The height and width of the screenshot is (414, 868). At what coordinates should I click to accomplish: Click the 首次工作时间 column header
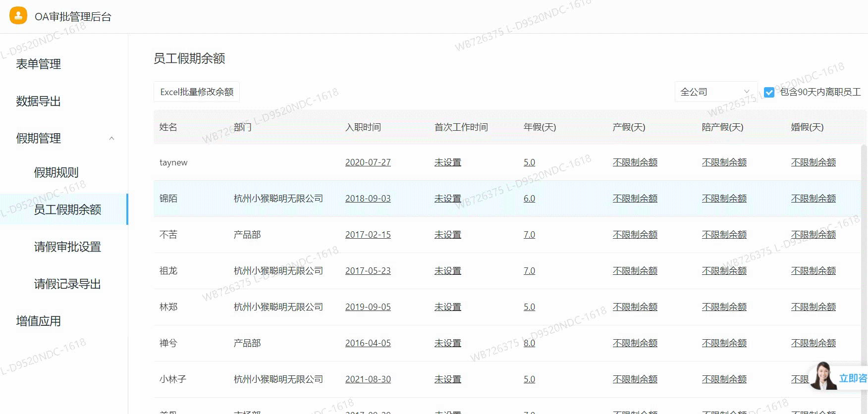pos(461,127)
